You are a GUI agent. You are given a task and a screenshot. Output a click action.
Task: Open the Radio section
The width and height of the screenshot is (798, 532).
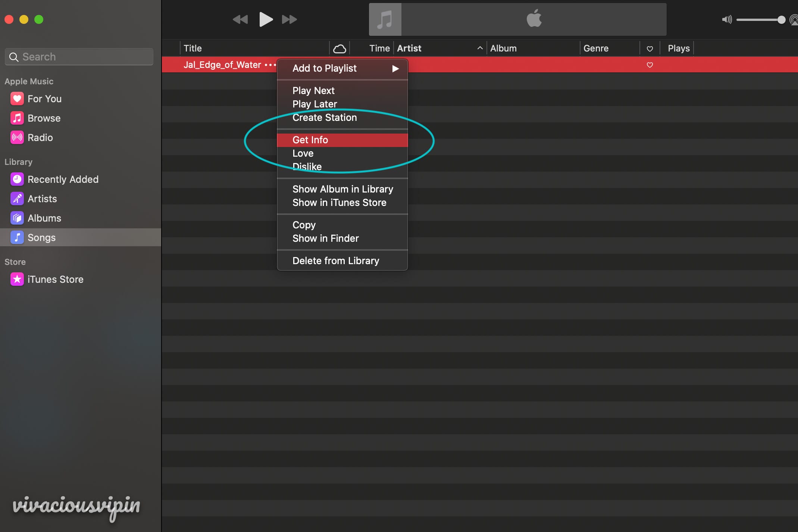[40, 137]
